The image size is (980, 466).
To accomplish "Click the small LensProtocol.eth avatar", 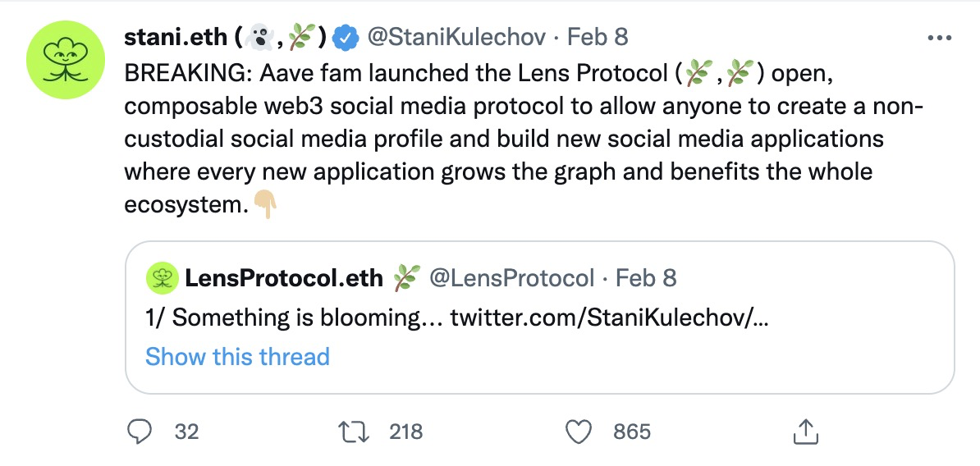I will [162, 279].
